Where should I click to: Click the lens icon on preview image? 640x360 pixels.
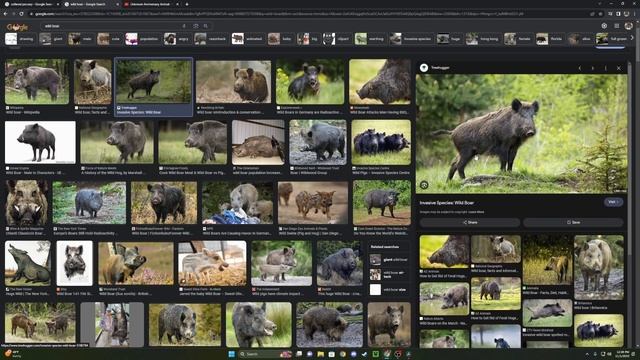[424, 185]
